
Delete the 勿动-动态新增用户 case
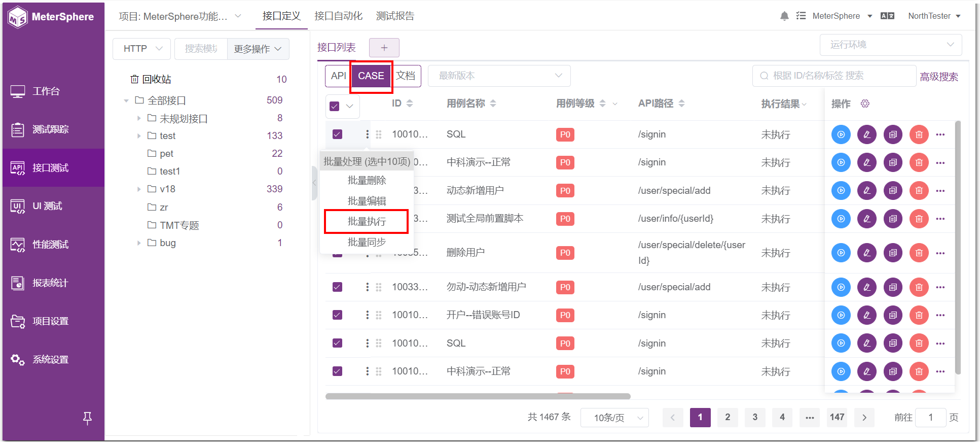coord(919,287)
